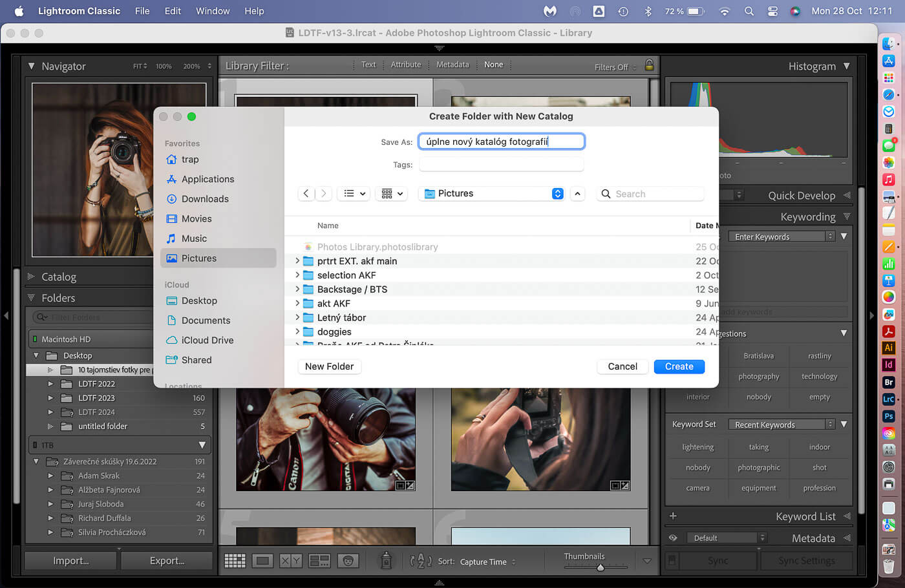The height and width of the screenshot is (588, 905).
Task: Click the dialog Search field
Action: point(651,194)
